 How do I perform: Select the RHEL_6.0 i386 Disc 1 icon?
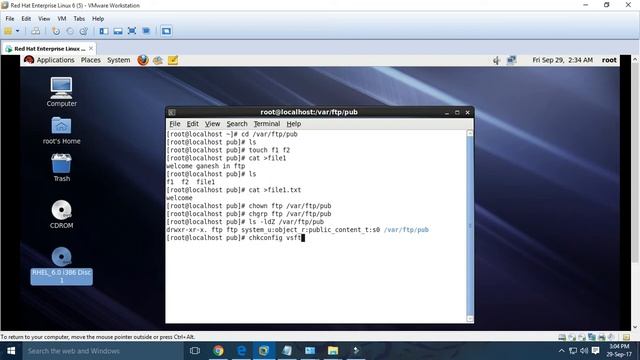coord(62,266)
